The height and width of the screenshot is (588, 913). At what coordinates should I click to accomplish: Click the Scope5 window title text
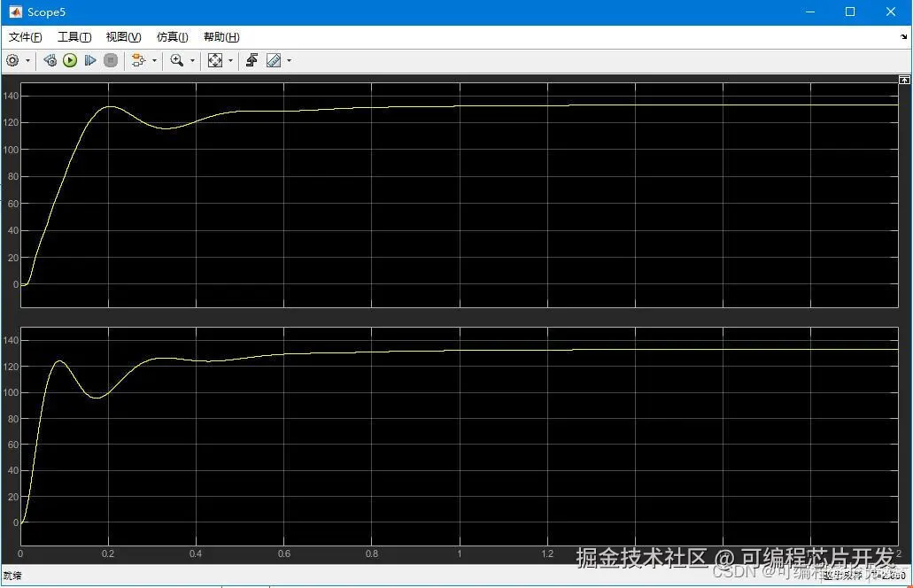pos(47,12)
